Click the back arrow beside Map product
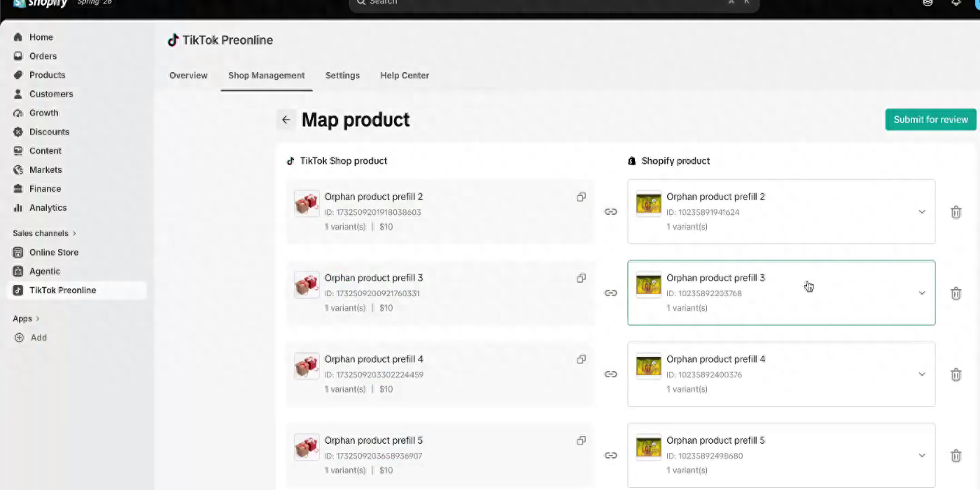The height and width of the screenshot is (490, 980). [286, 120]
